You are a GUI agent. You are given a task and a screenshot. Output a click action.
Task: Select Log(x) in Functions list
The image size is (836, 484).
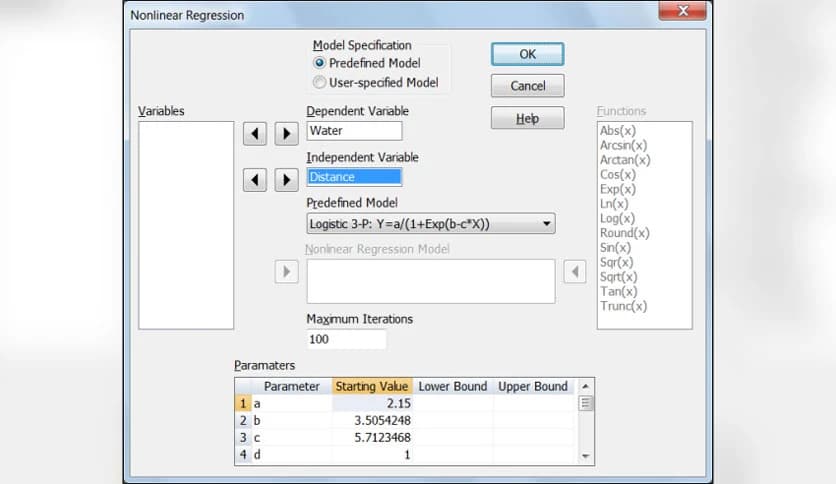pos(617,219)
